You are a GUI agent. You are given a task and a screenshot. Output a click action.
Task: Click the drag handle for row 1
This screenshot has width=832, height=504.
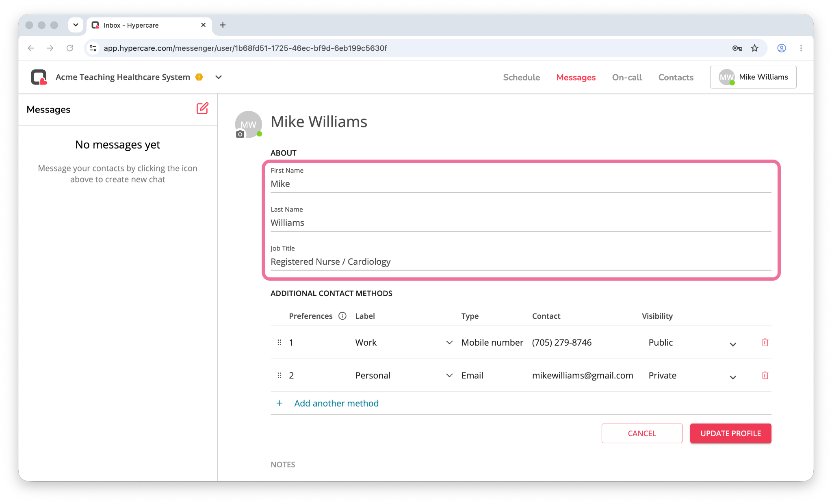click(279, 342)
